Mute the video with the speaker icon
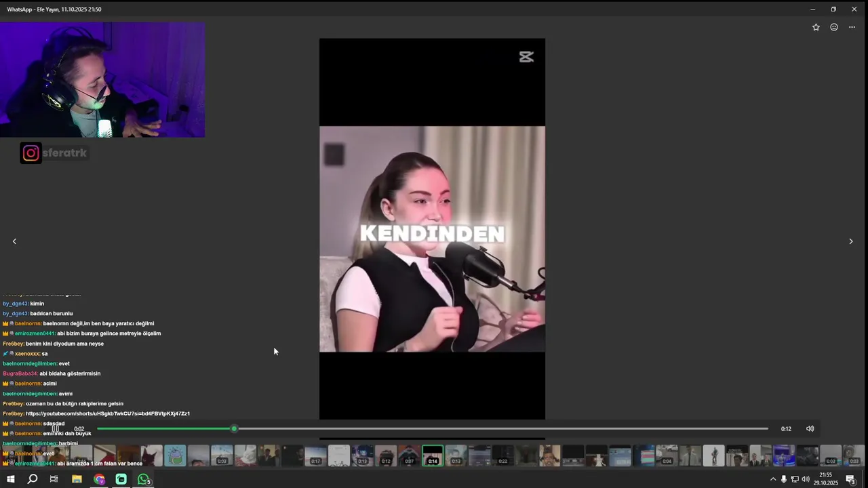The width and height of the screenshot is (868, 488). [810, 428]
